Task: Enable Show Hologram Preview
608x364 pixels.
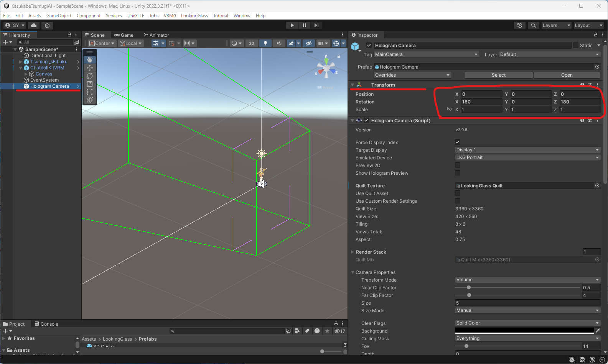Action: 458,173
